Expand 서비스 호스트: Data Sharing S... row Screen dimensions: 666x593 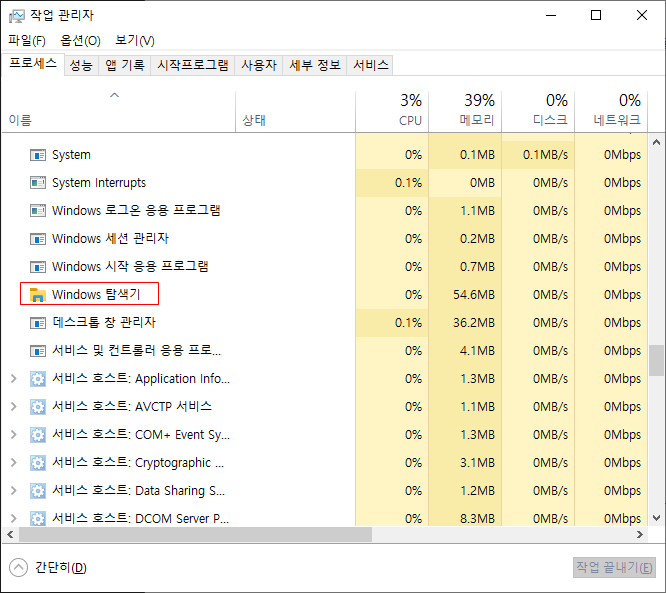click(14, 491)
